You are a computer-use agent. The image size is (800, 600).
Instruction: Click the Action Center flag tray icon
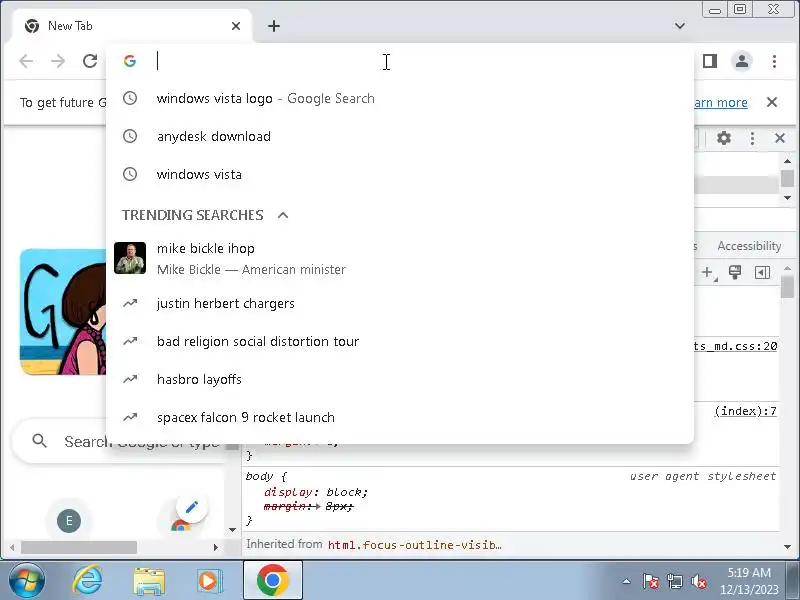click(x=650, y=581)
